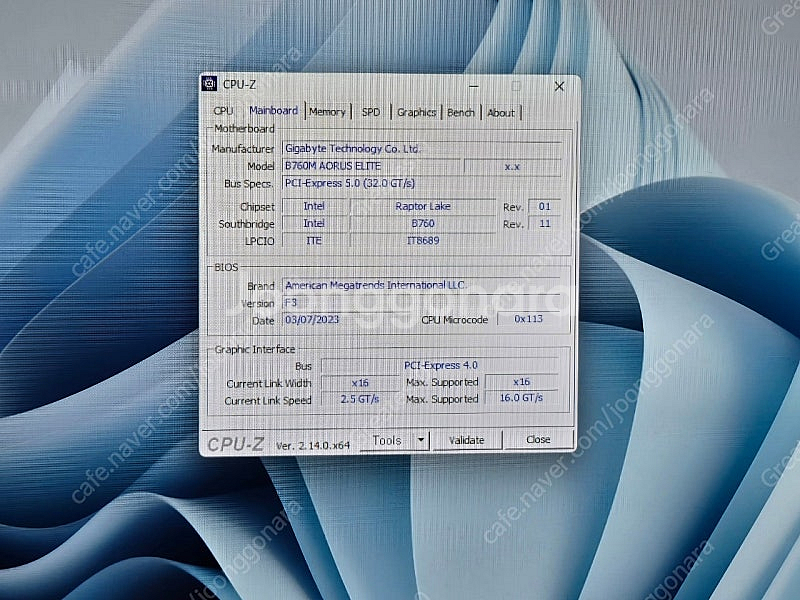Click the x16 Current Link Width value
This screenshot has width=800, height=600.
(360, 383)
